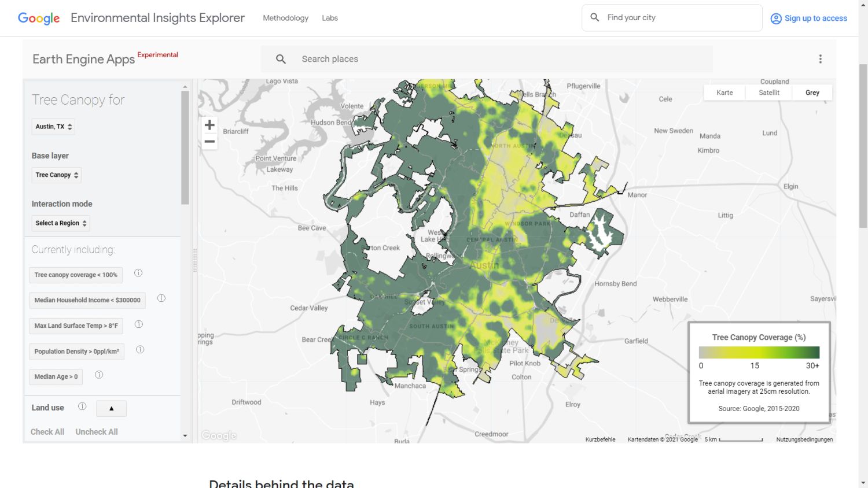Click info icon beside Median Age filter
Image resolution: width=868 pixels, height=488 pixels.
pos(99,375)
